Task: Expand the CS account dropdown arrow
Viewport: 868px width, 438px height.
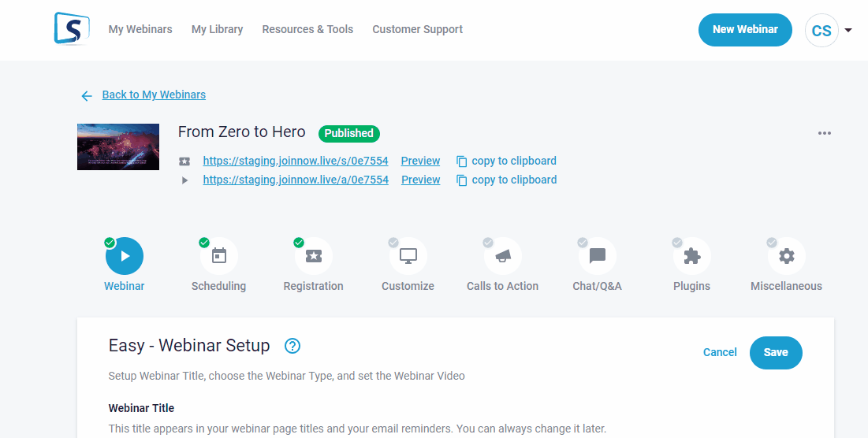Action: pos(848,31)
